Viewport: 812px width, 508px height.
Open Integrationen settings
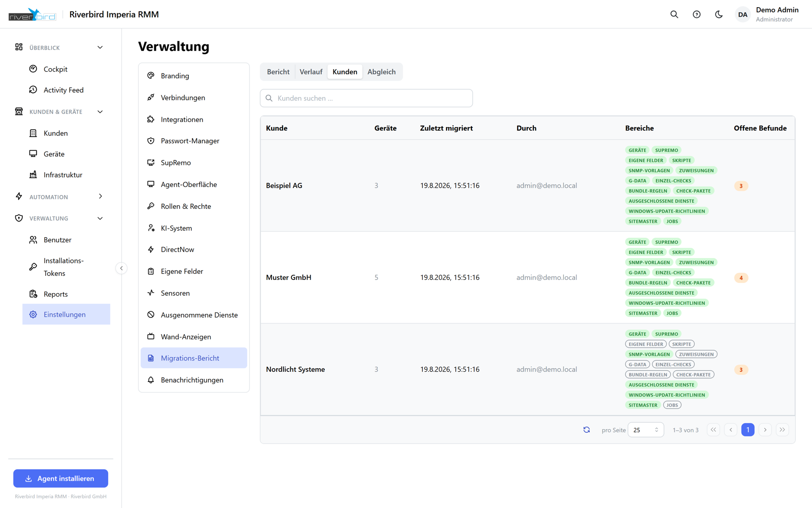coord(194,119)
